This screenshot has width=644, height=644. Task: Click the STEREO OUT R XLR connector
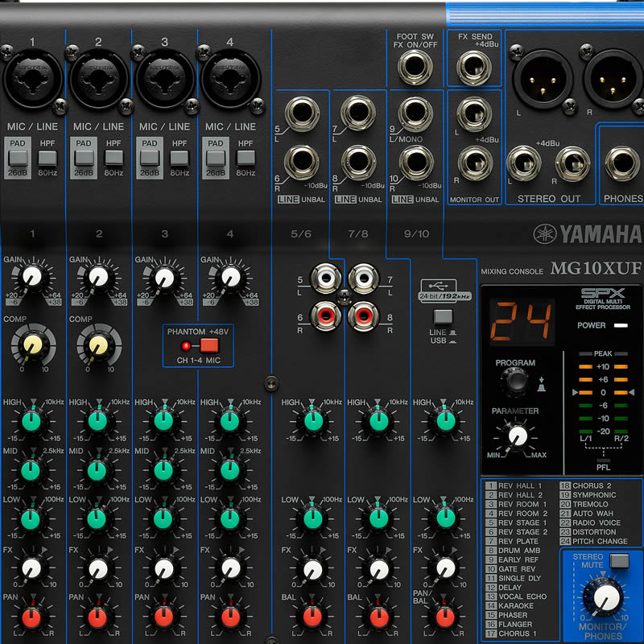[x=613, y=79]
